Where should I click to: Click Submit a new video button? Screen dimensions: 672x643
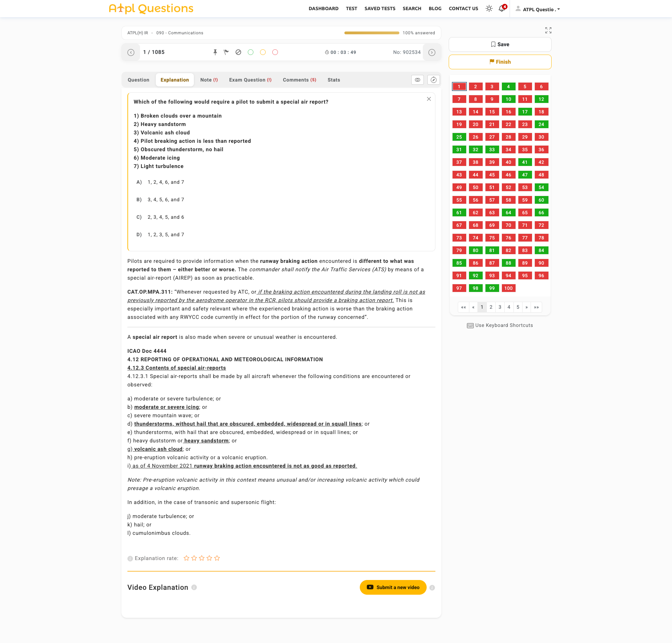(x=393, y=587)
